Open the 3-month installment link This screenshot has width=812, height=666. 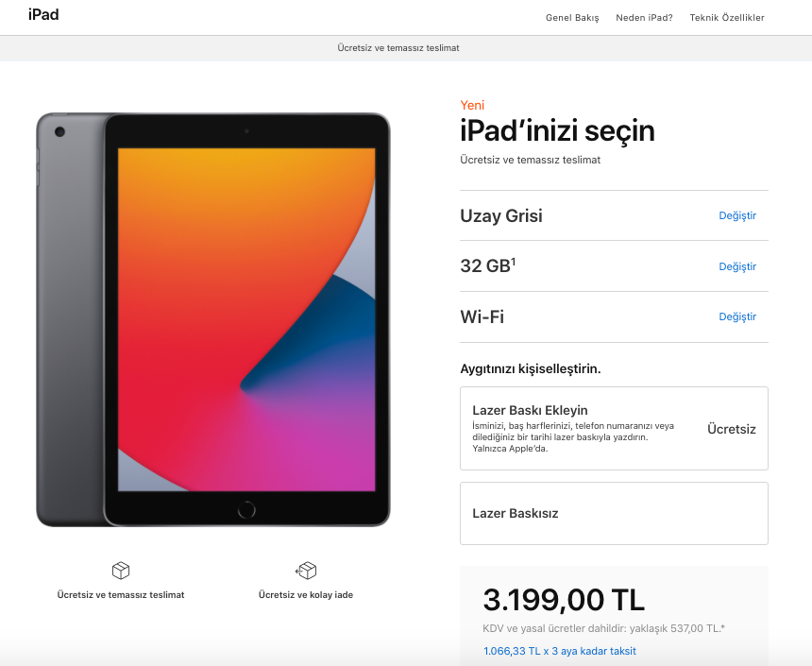click(559, 651)
